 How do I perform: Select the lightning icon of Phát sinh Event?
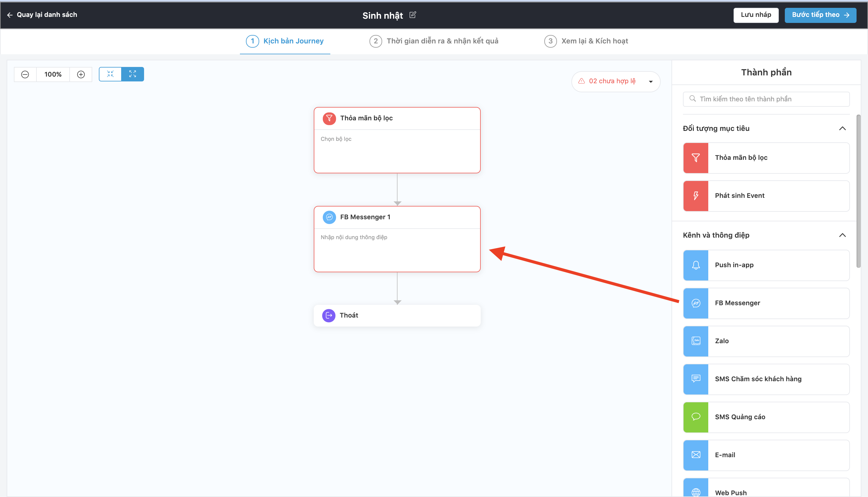coord(696,196)
